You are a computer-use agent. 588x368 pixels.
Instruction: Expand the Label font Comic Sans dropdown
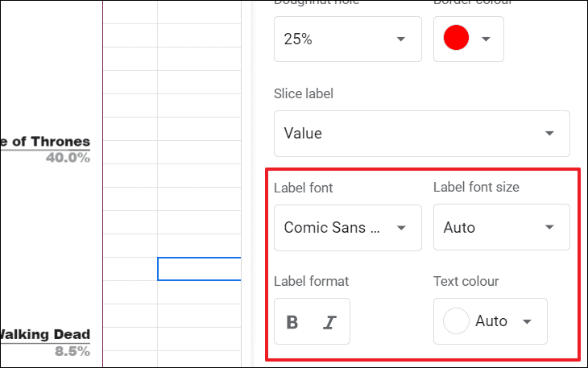click(x=347, y=227)
